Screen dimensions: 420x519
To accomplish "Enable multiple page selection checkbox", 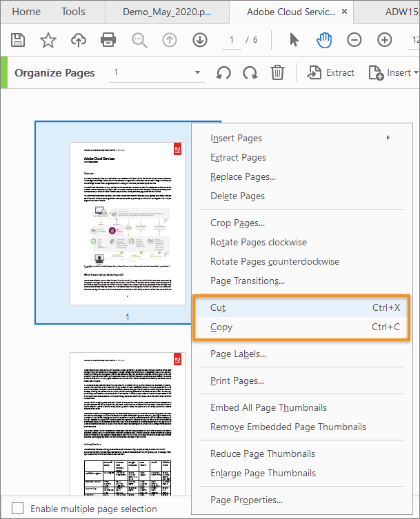I will coord(17,508).
